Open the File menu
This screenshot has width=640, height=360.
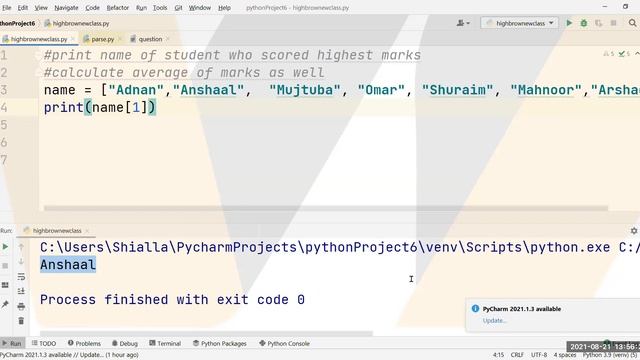(x=7, y=7)
